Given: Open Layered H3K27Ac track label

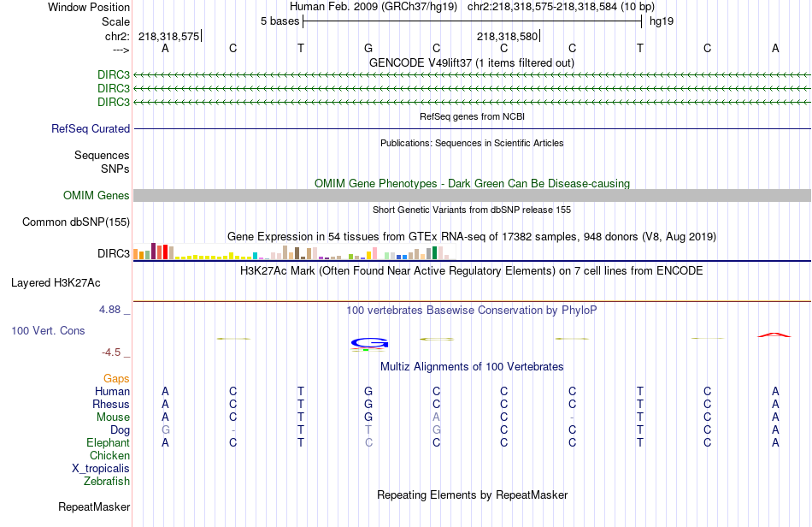Looking at the screenshot, I should click(x=56, y=283).
